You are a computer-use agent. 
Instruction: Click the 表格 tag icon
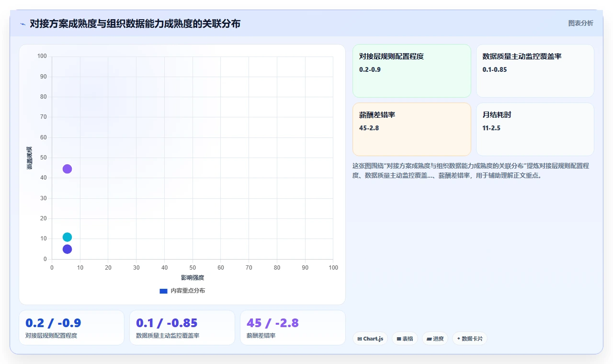399,339
